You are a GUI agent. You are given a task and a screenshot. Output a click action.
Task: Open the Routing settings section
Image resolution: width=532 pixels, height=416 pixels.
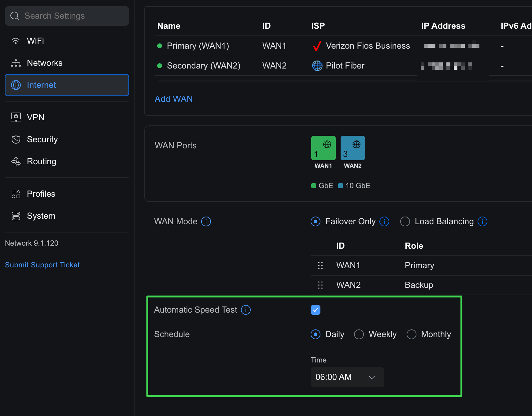click(42, 162)
